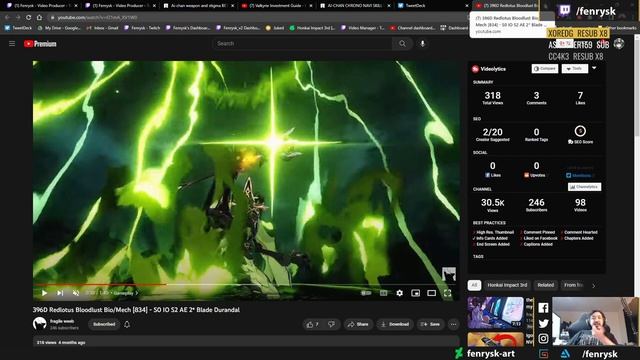Switch to miniplayer mode

coord(416,293)
